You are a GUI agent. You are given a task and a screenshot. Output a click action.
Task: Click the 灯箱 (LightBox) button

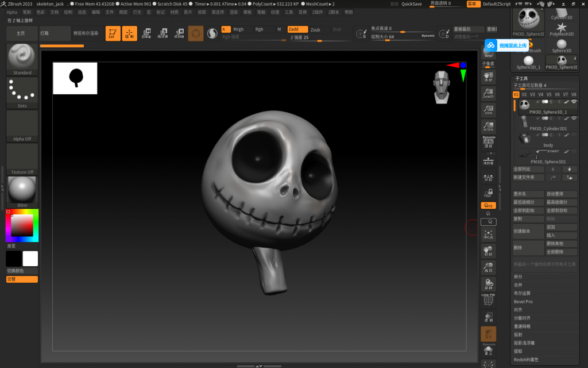[55, 33]
